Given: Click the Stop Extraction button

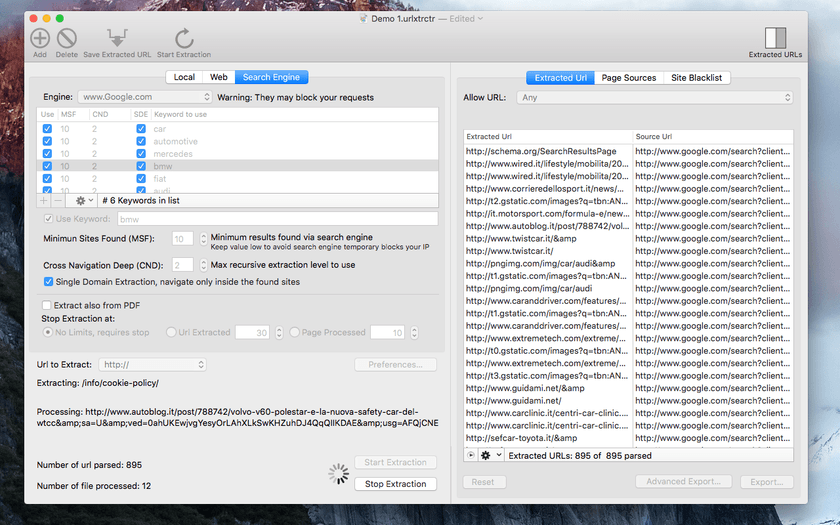Looking at the screenshot, I should point(395,484).
